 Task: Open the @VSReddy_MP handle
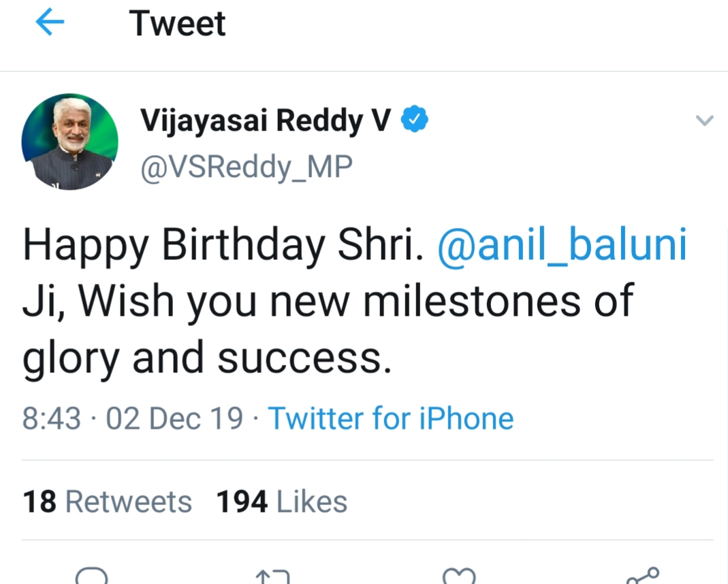click(247, 167)
